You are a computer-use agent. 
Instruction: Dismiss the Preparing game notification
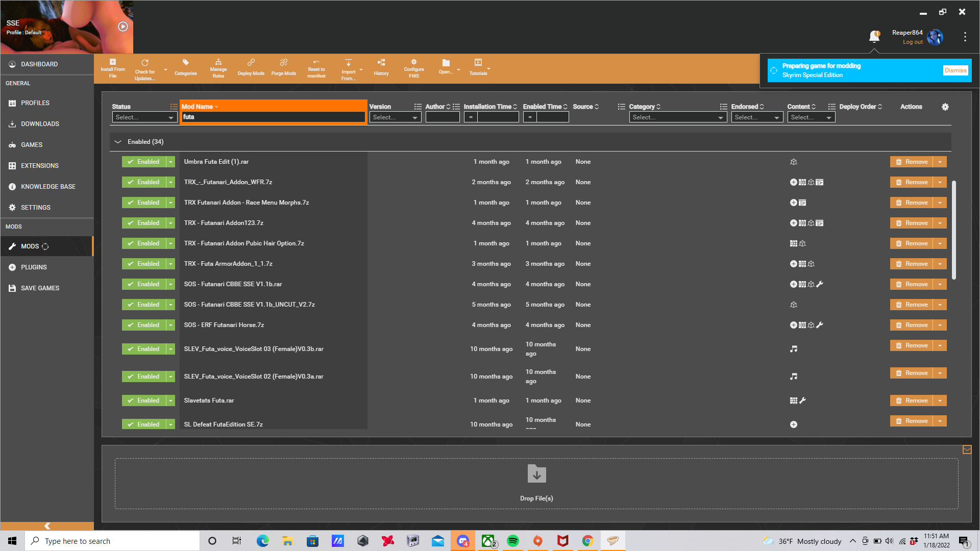[955, 70]
